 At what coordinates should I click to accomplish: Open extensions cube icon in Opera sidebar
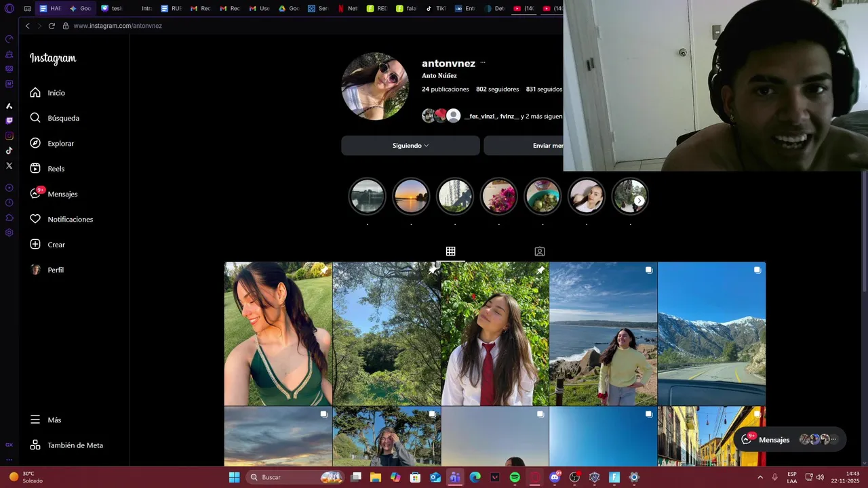9,218
